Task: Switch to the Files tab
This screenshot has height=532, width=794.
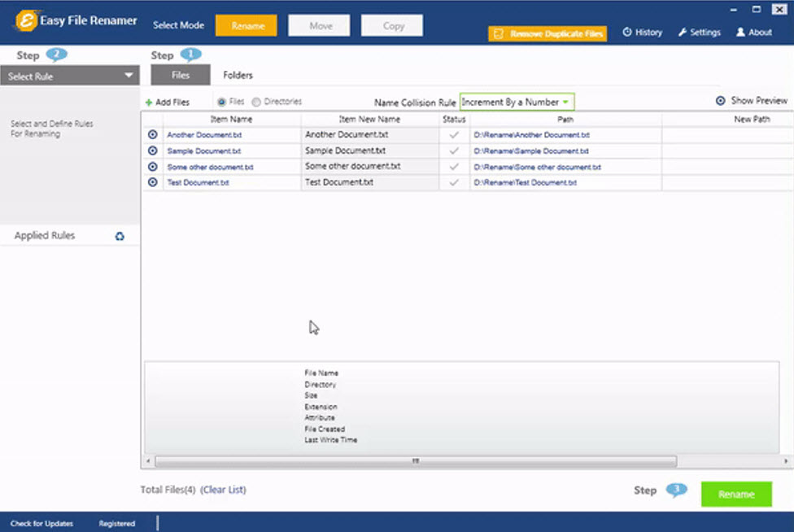Action: (181, 75)
